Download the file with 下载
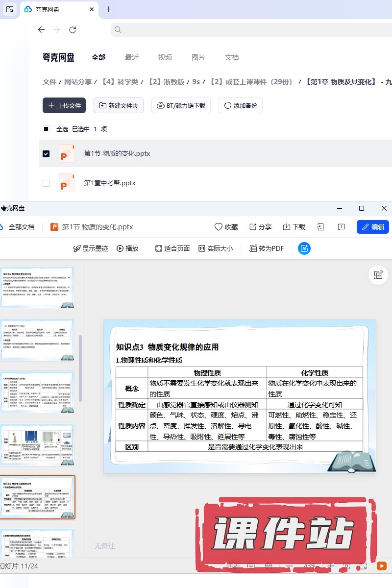This screenshot has width=392, height=588. coord(294,227)
